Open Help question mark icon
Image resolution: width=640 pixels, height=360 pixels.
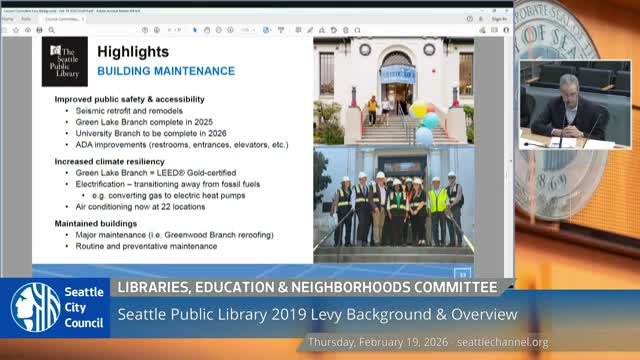coord(469,19)
